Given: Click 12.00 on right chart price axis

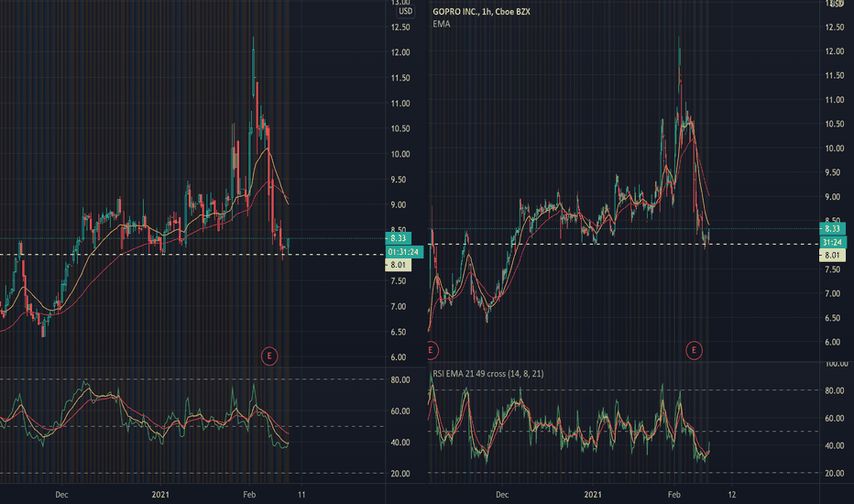Looking at the screenshot, I should point(835,51).
